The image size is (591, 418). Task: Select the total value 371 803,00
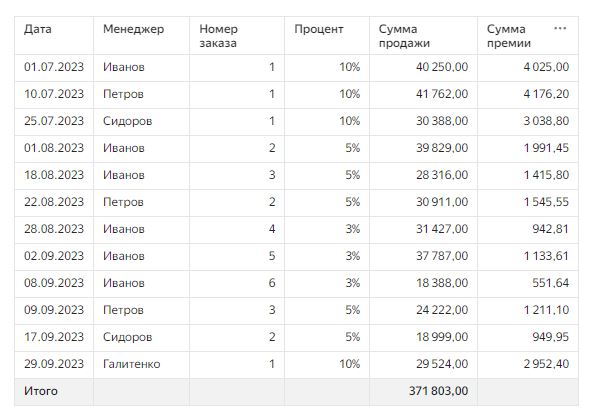coord(438,391)
